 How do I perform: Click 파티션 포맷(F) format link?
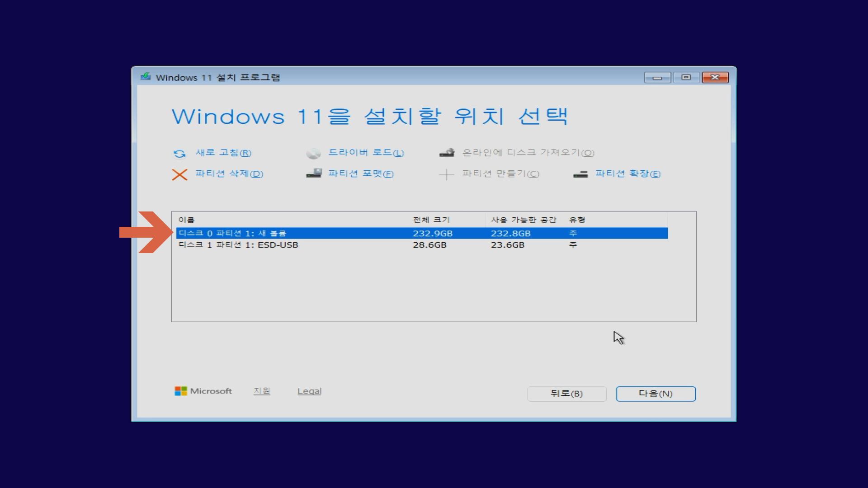[361, 174]
